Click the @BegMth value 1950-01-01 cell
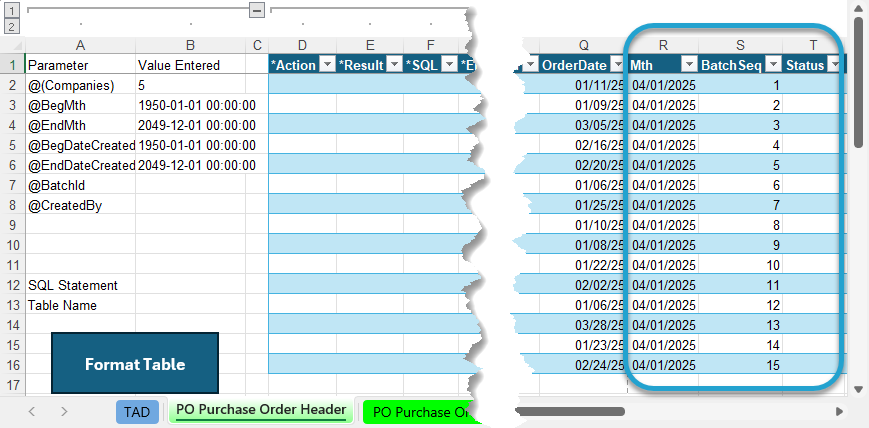 tap(191, 105)
